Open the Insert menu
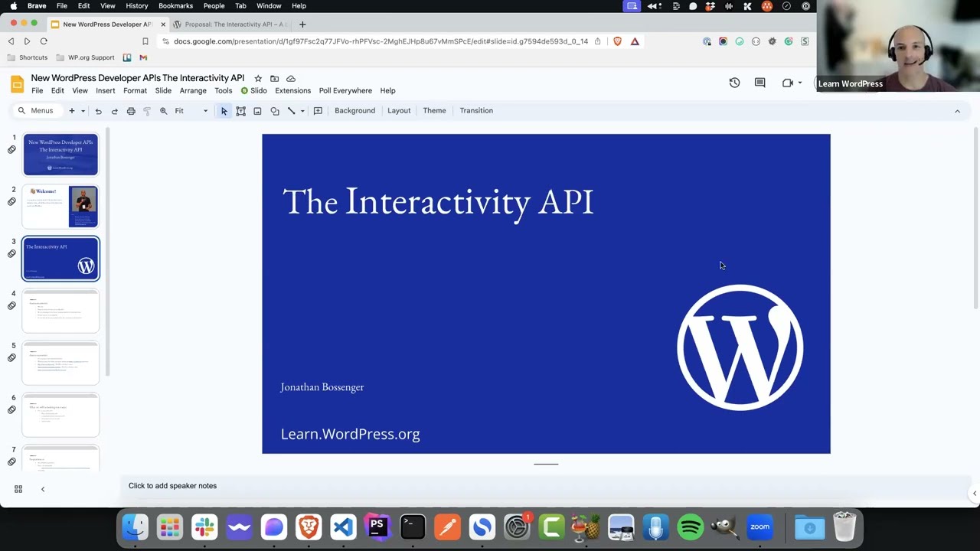This screenshot has height=551, width=980. [106, 91]
